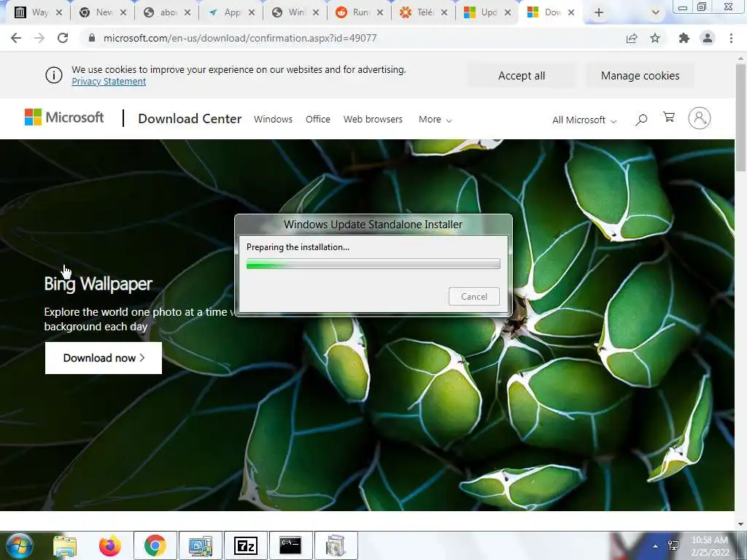Click the Microsoft logo
Image resolution: width=747 pixels, height=560 pixels.
(64, 117)
